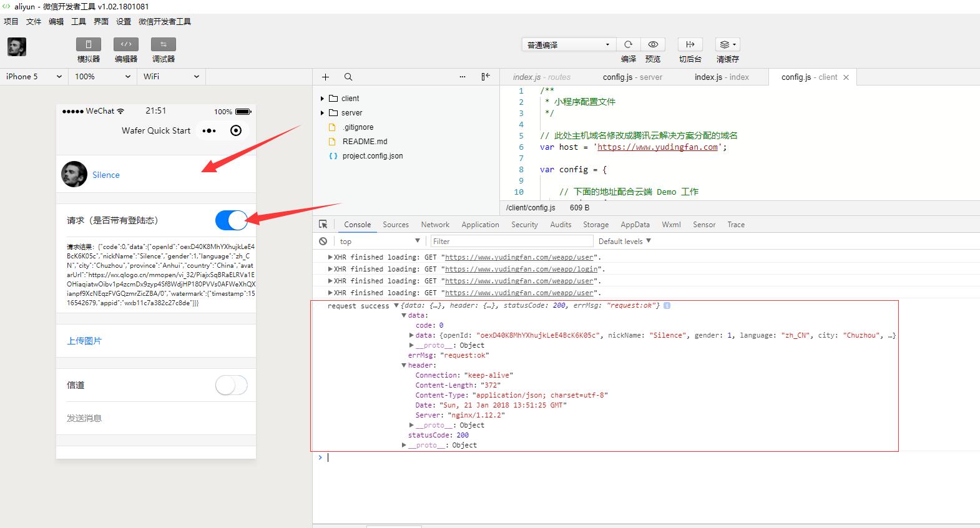Click the switch-to-background icon
The height and width of the screenshot is (528, 980).
(x=690, y=44)
